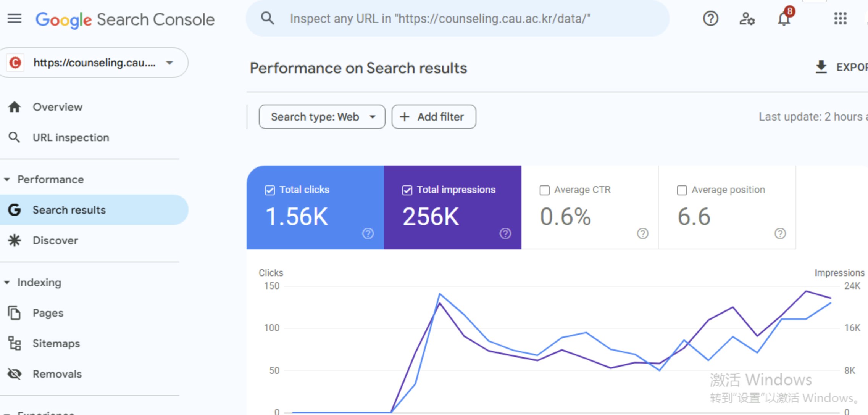Click the Add filter button
Viewport: 868px width, 415px height.
coord(434,117)
